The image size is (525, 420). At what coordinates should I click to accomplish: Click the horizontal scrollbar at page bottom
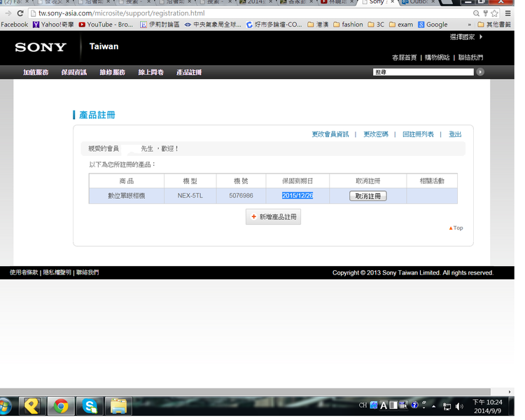(245, 391)
